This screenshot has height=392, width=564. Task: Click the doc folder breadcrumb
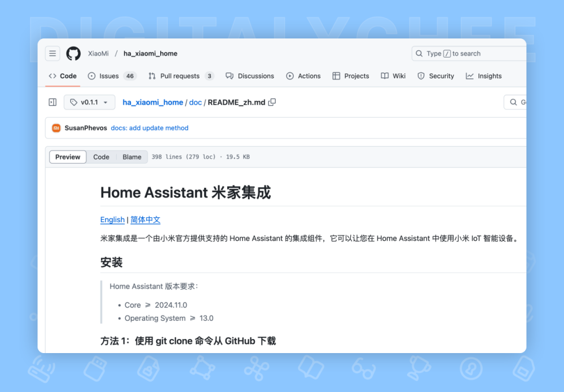[195, 102]
